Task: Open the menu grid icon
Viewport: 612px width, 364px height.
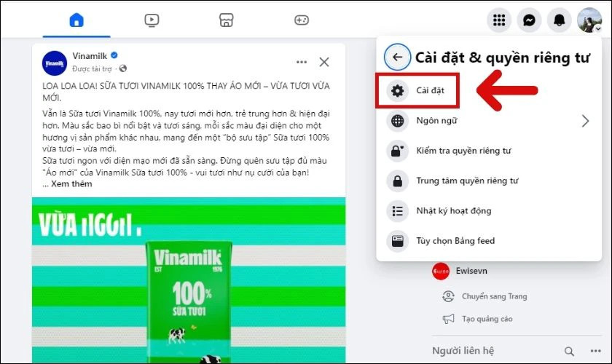Action: point(499,20)
